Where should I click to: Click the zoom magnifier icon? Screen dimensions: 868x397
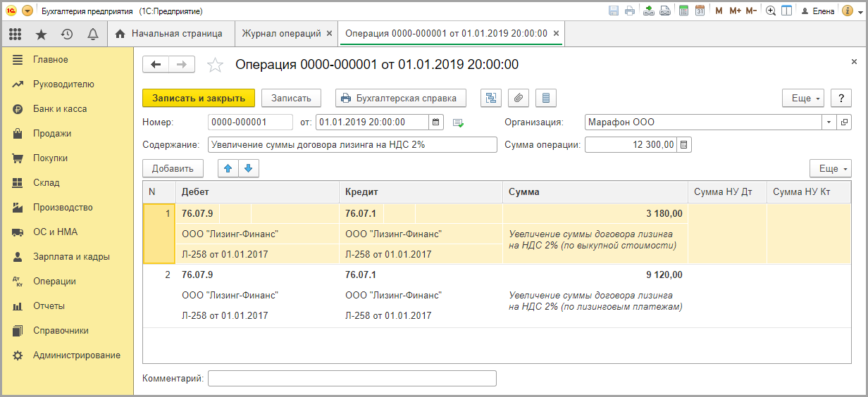771,11
